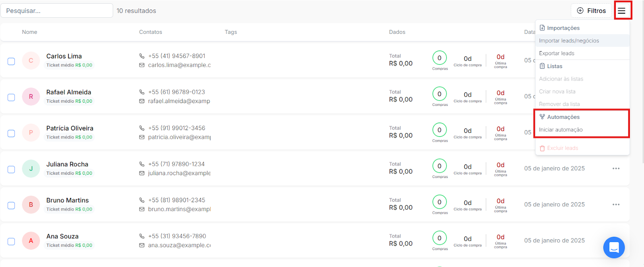This screenshot has width=644, height=267.
Task: Choose Importar leads/negócios from menu
Action: pyautogui.click(x=569, y=41)
